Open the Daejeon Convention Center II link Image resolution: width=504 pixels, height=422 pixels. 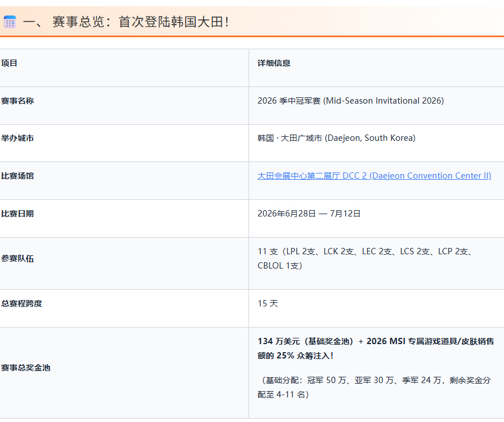(x=374, y=176)
